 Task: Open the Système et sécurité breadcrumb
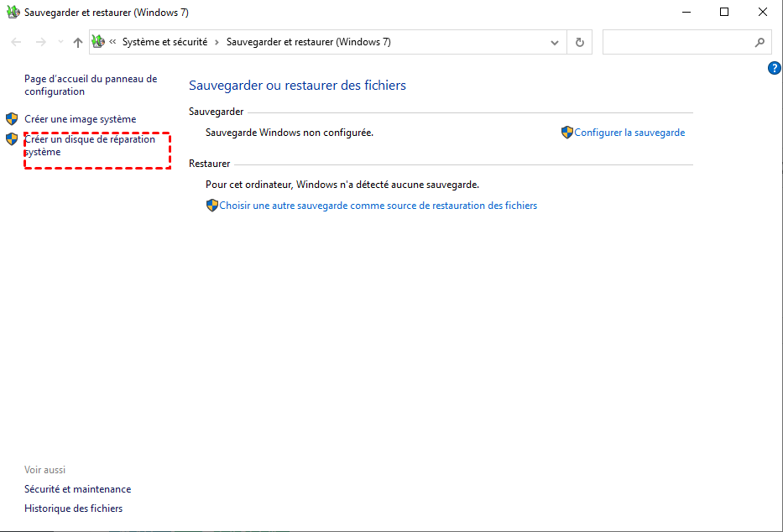[x=164, y=42]
